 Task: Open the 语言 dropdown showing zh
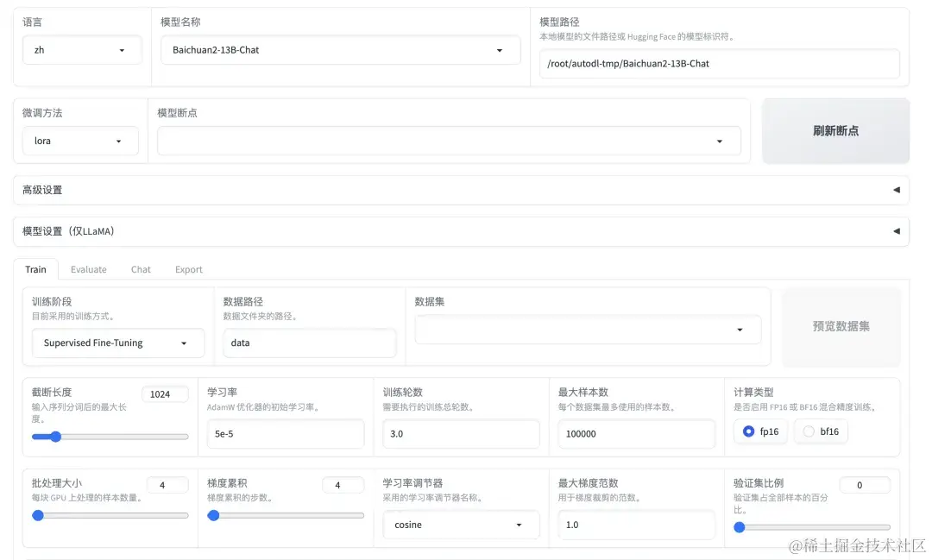pyautogui.click(x=82, y=50)
